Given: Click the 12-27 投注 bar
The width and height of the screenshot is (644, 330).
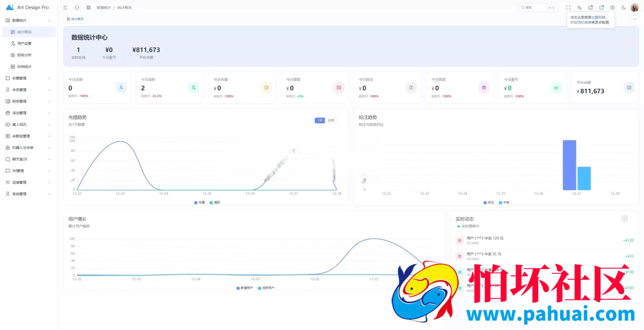Looking at the screenshot, I should [569, 165].
